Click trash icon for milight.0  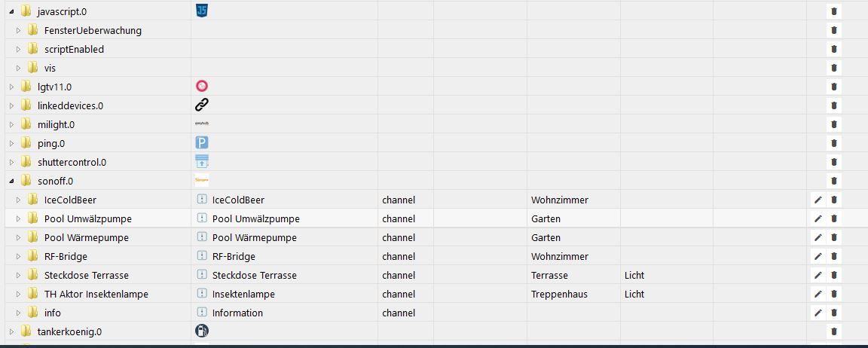(x=834, y=124)
